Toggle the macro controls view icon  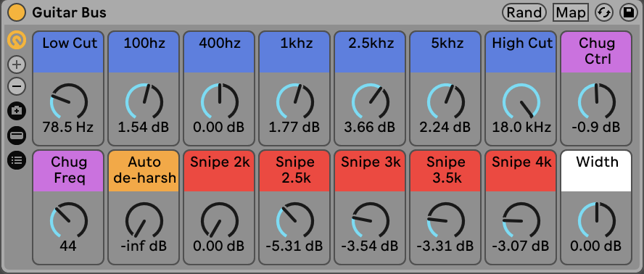[17, 41]
